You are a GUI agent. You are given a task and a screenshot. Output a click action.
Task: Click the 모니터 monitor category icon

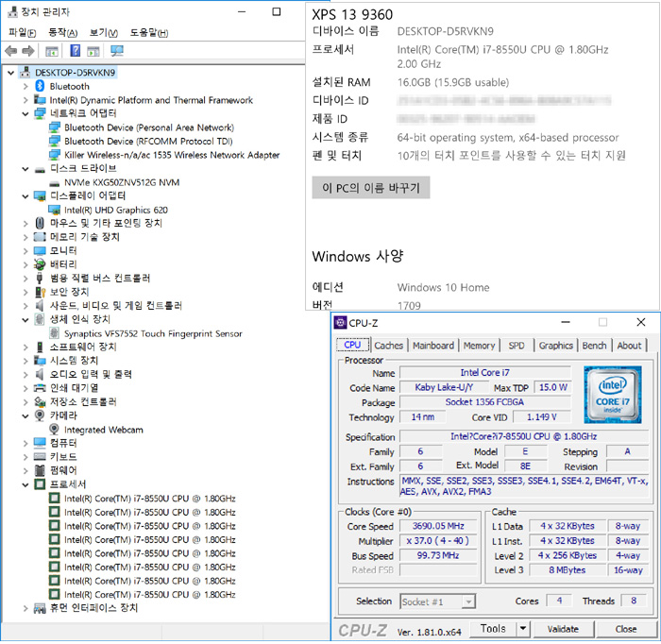coord(40,250)
